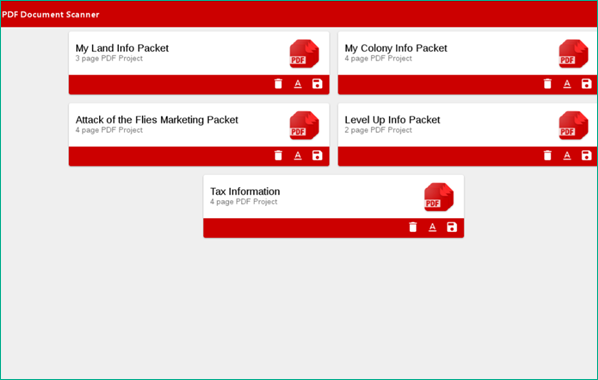The height and width of the screenshot is (380, 598).
Task: Open Level Up Info Packet PDF icon
Action: tap(573, 126)
